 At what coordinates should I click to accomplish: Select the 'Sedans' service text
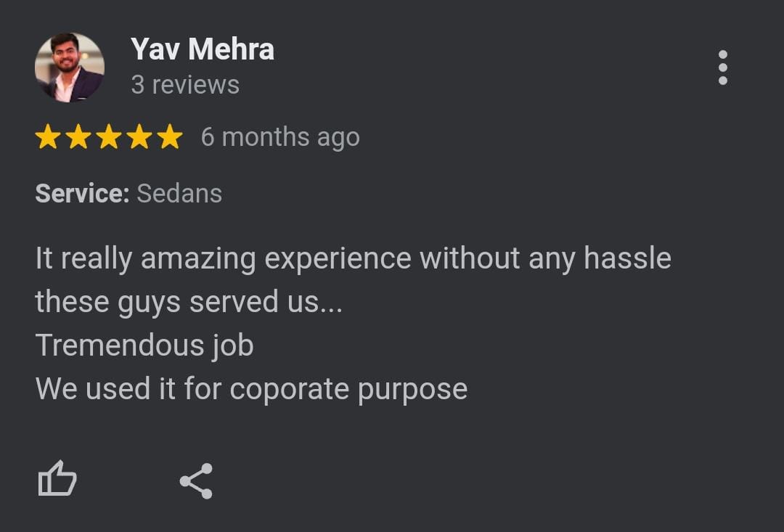pyautogui.click(x=179, y=193)
